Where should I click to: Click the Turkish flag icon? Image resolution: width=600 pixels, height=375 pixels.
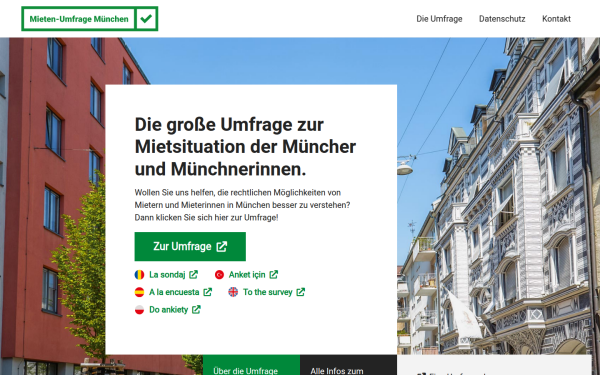pos(219,275)
